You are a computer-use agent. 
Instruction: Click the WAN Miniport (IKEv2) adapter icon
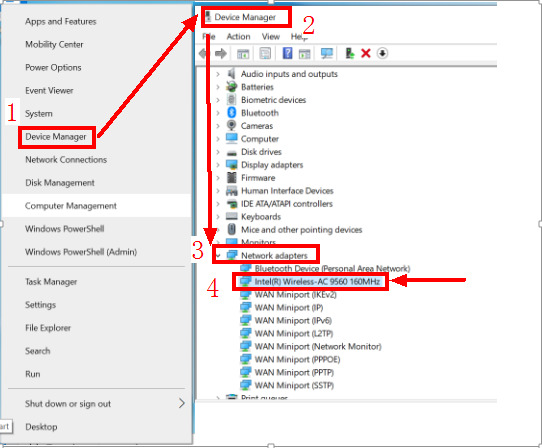245,295
